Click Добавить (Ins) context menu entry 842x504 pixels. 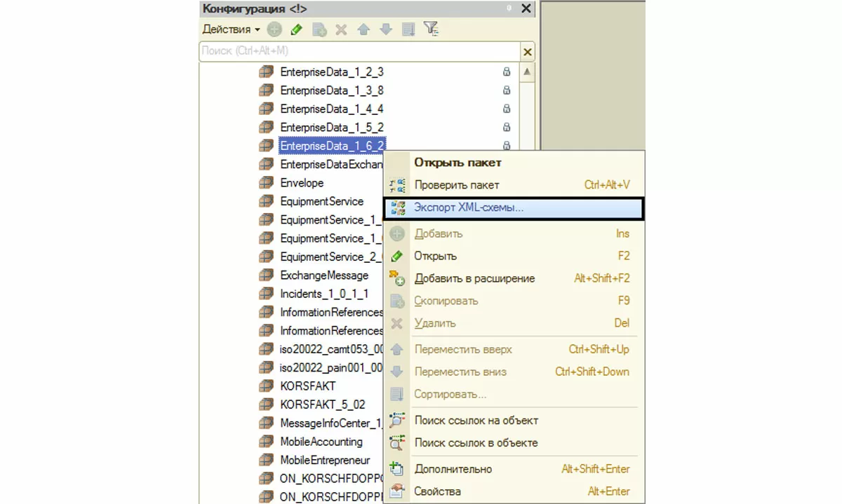(x=514, y=233)
